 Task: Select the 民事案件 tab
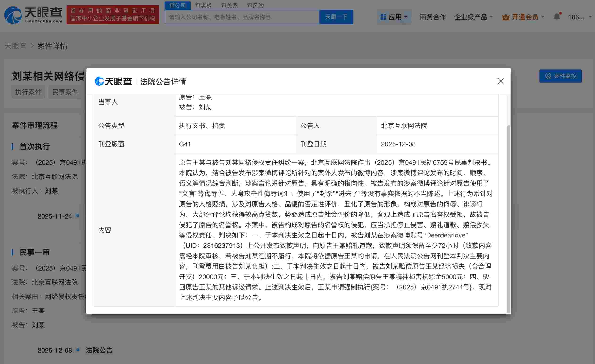click(65, 92)
